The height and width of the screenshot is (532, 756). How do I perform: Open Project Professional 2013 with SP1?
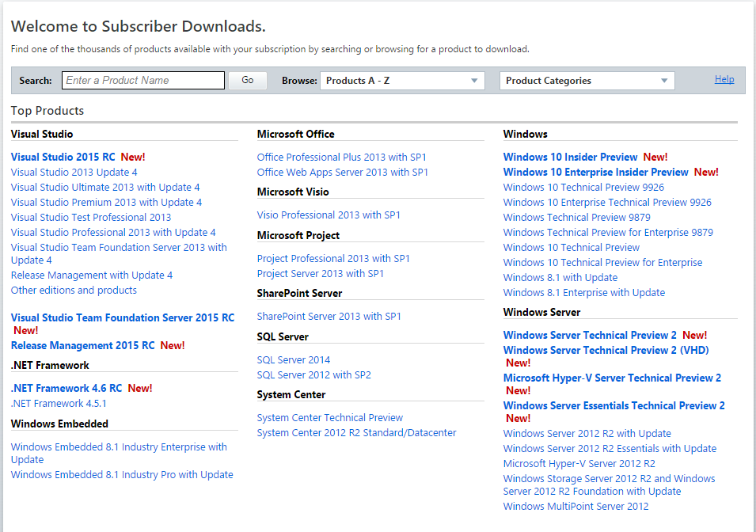pyautogui.click(x=333, y=258)
